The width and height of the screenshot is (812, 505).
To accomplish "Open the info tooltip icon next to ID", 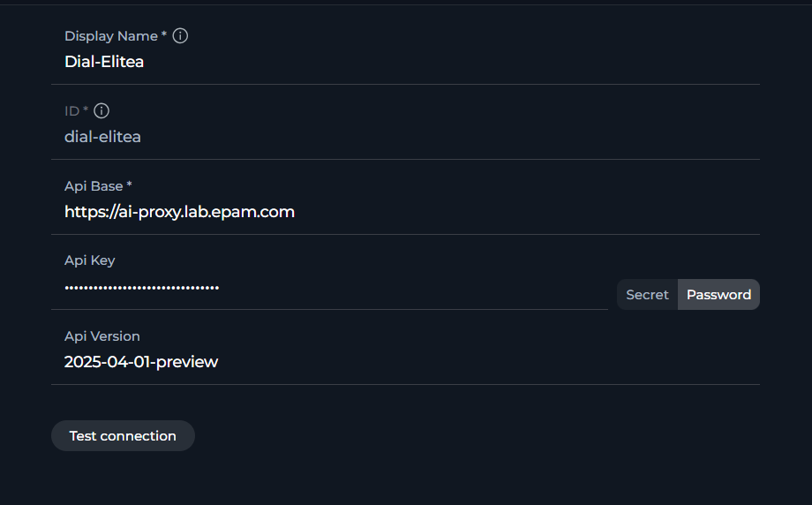I will (101, 110).
